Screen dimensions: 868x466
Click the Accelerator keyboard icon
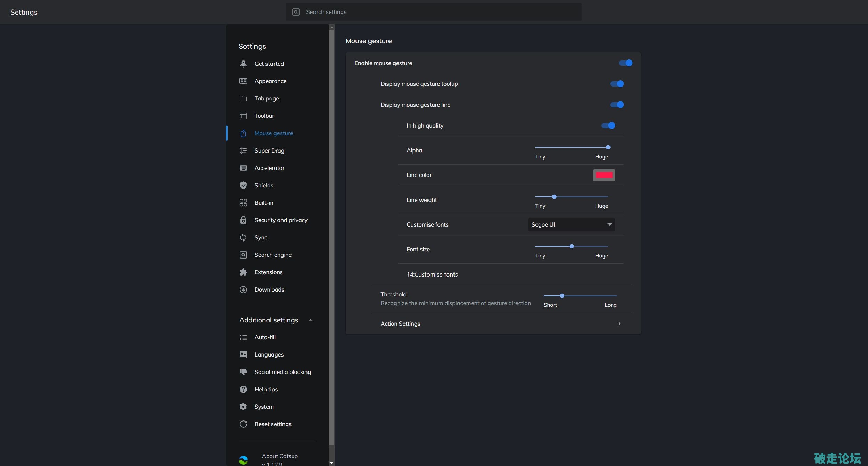[243, 168]
